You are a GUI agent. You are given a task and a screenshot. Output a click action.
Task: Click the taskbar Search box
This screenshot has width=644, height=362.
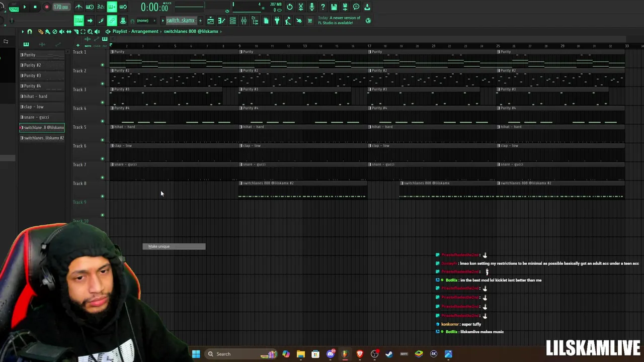242,354
